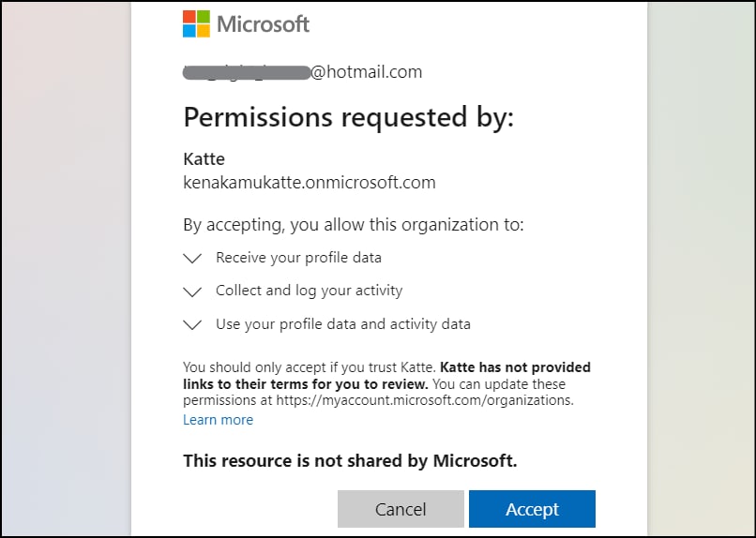
Task: Click the 'Microsoft' wordmark text
Action: tap(264, 24)
